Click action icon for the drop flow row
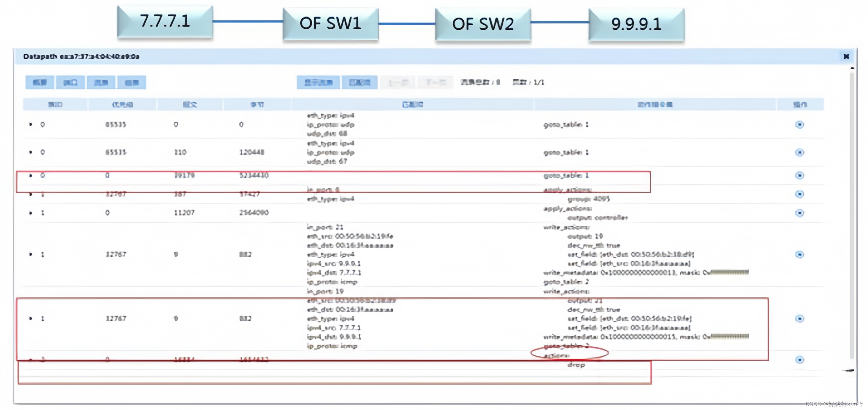 799,360
